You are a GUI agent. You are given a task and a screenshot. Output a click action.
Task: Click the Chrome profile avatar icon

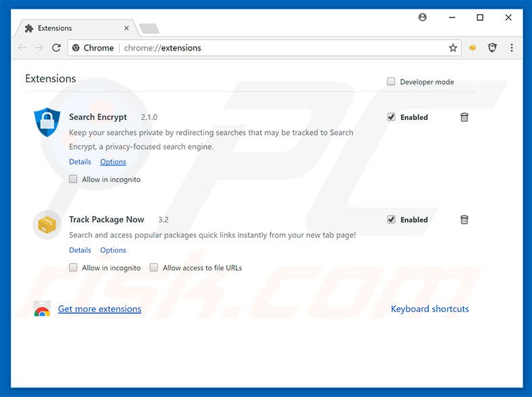[x=422, y=17]
